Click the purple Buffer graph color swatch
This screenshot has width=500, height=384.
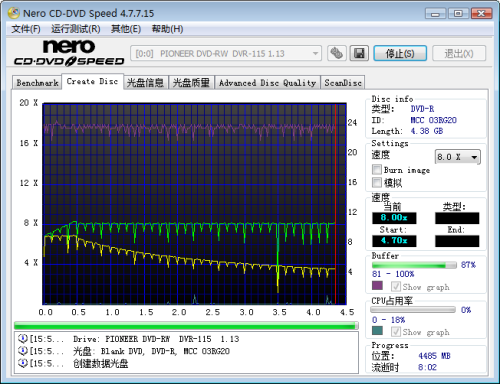coord(377,286)
